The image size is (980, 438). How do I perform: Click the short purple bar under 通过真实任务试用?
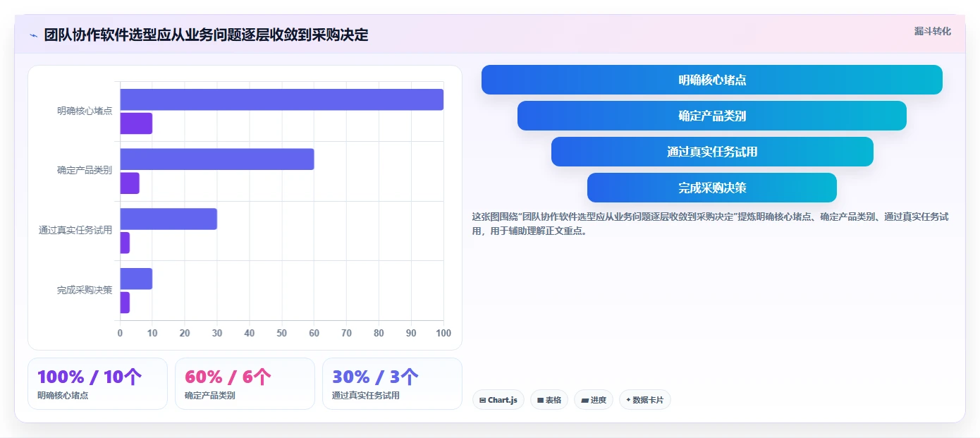125,243
